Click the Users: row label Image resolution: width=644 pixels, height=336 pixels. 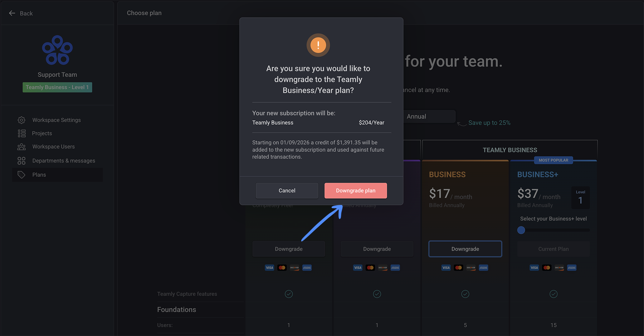tap(165, 325)
